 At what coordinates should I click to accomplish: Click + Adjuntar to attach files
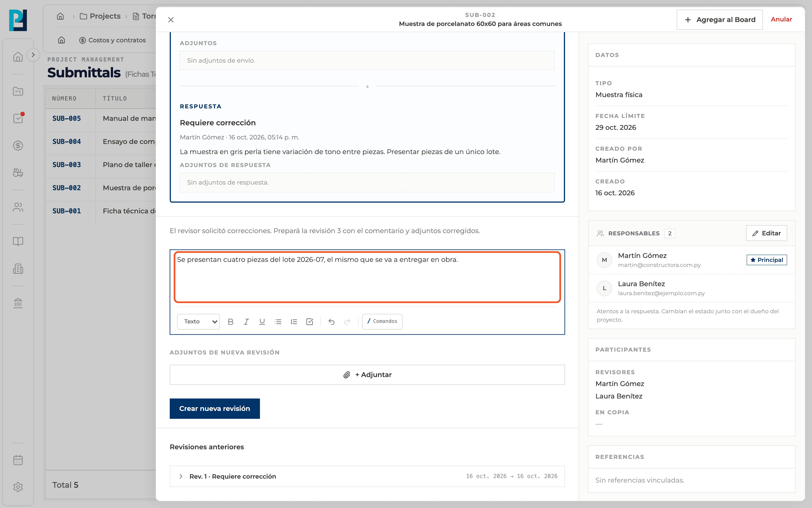[x=367, y=375]
